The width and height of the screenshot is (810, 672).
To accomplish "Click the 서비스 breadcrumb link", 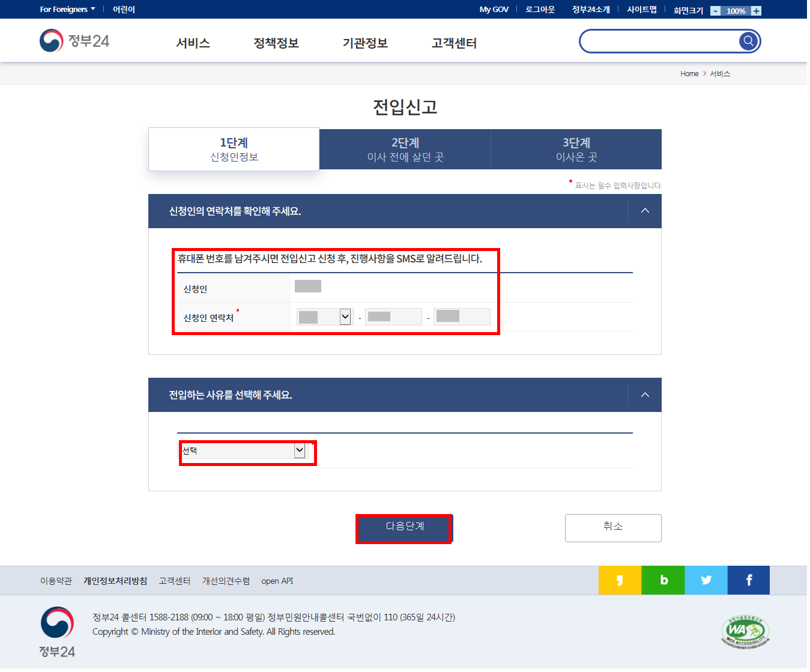I will pyautogui.click(x=720, y=74).
